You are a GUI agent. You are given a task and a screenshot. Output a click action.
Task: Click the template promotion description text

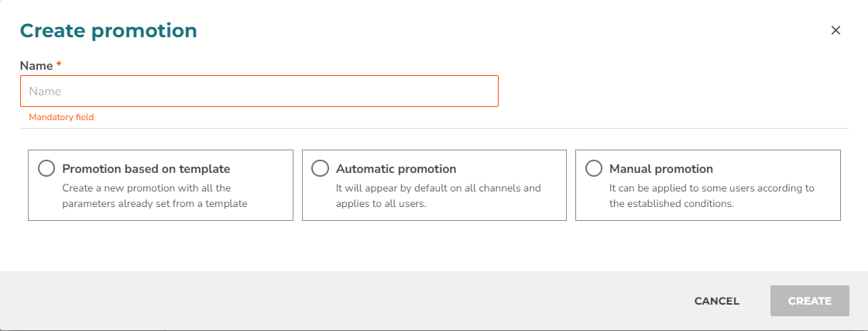(x=154, y=195)
